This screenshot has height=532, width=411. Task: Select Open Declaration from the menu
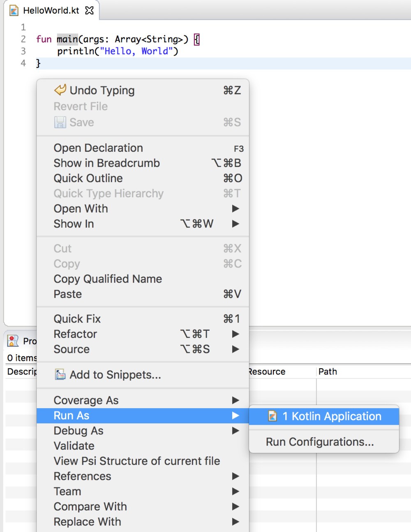[x=98, y=148]
